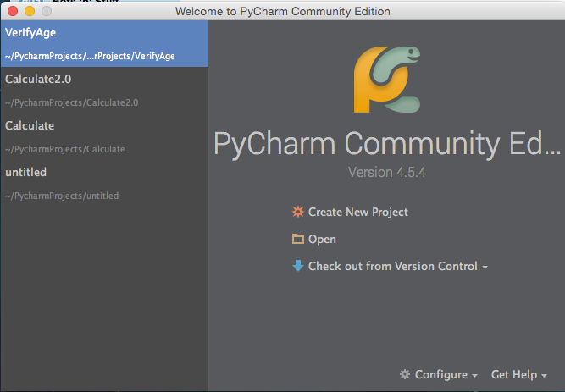Image resolution: width=565 pixels, height=392 pixels.
Task: Click the ~/PycharmProjects/Calculate path text
Action: point(65,149)
